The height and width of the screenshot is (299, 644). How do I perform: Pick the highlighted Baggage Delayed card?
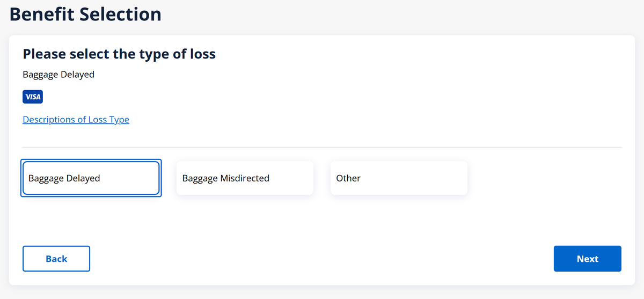91,178
